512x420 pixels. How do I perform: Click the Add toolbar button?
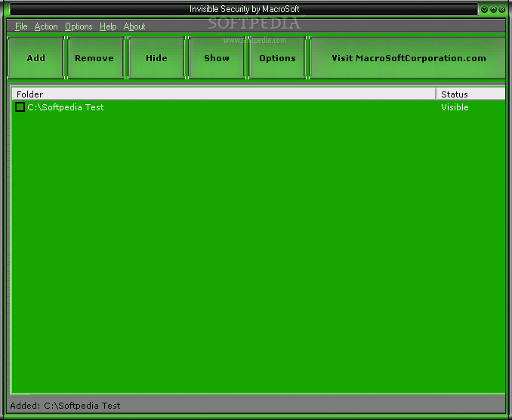point(35,58)
